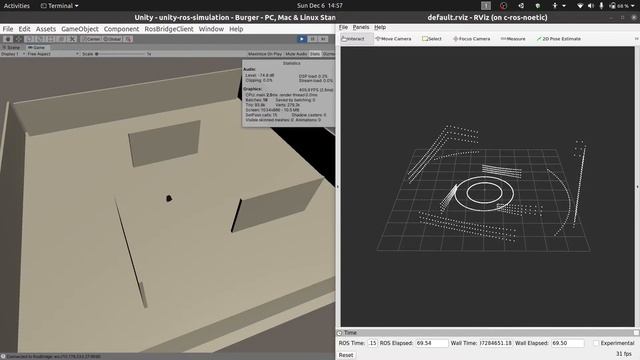Open the Terminal app menu
The image size is (640, 360).
pos(60,6)
